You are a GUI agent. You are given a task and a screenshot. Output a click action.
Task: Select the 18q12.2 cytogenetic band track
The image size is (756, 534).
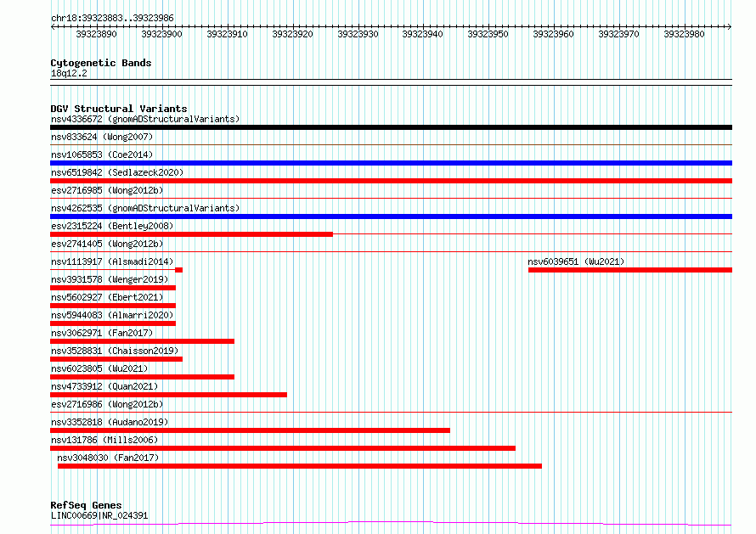(x=391, y=82)
